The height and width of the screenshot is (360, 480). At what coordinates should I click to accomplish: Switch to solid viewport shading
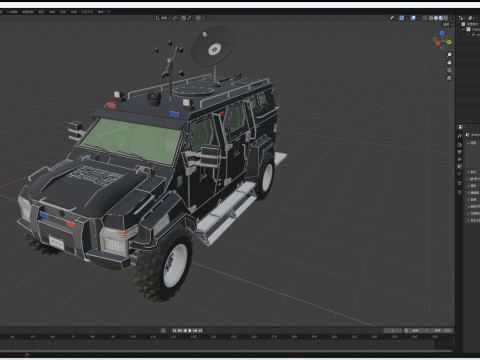[x=436, y=18]
